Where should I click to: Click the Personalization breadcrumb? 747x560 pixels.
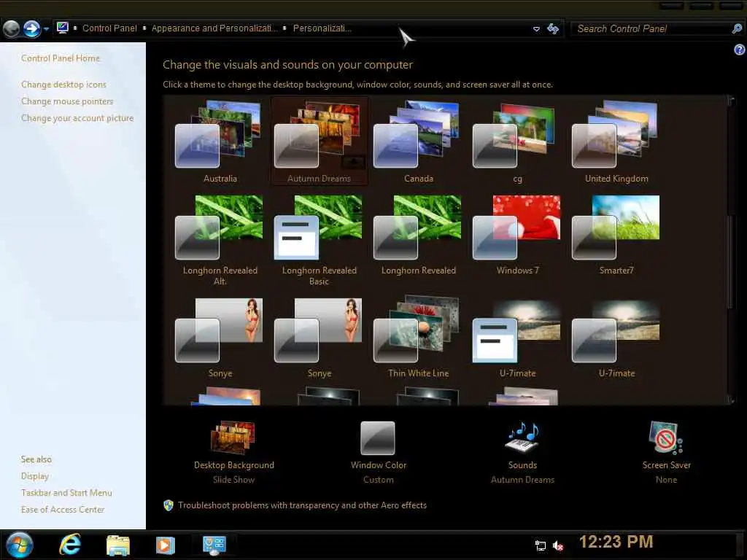point(322,28)
